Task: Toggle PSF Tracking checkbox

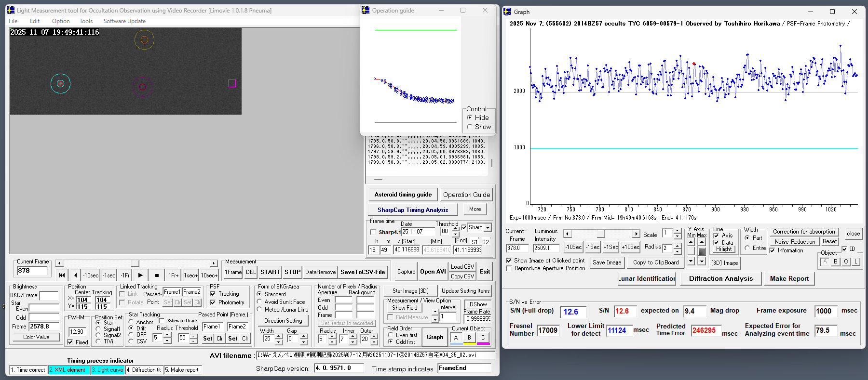Action: tap(213, 294)
